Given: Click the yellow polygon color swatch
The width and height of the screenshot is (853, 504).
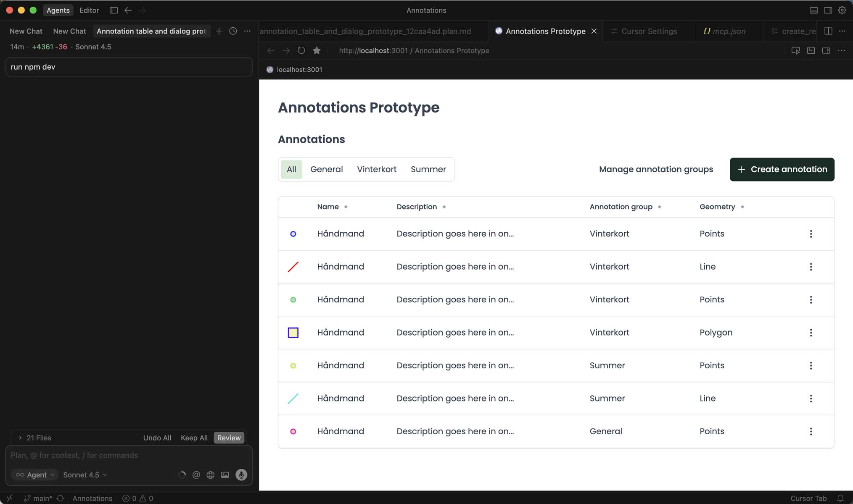Looking at the screenshot, I should coord(293,333).
